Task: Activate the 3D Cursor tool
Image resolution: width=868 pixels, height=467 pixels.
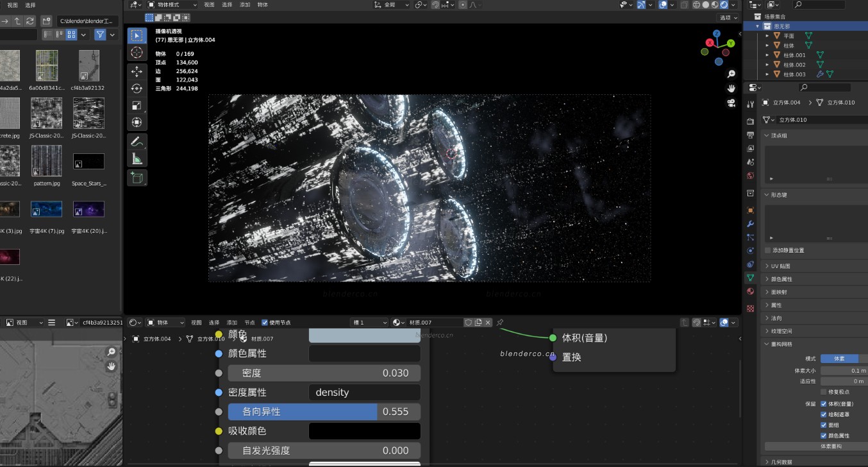Action: pos(137,53)
